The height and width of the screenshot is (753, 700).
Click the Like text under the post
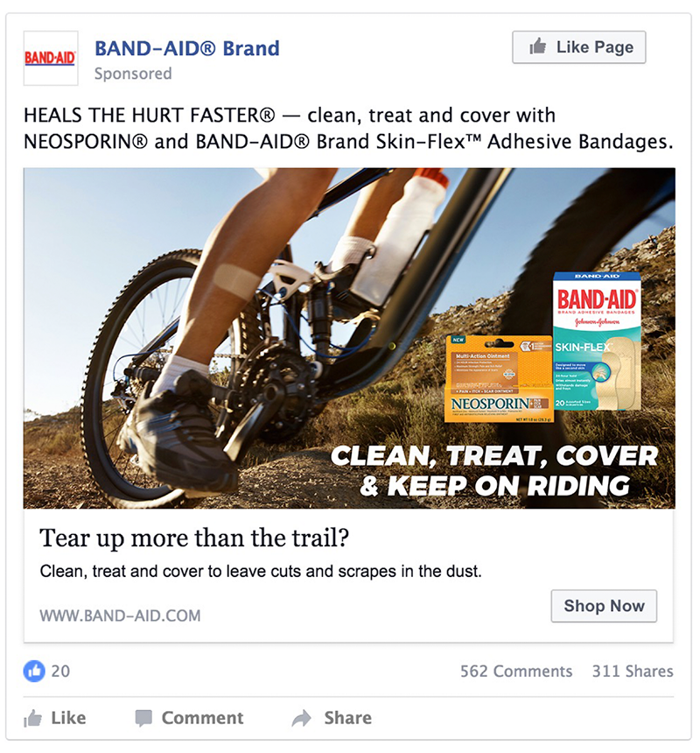68,718
